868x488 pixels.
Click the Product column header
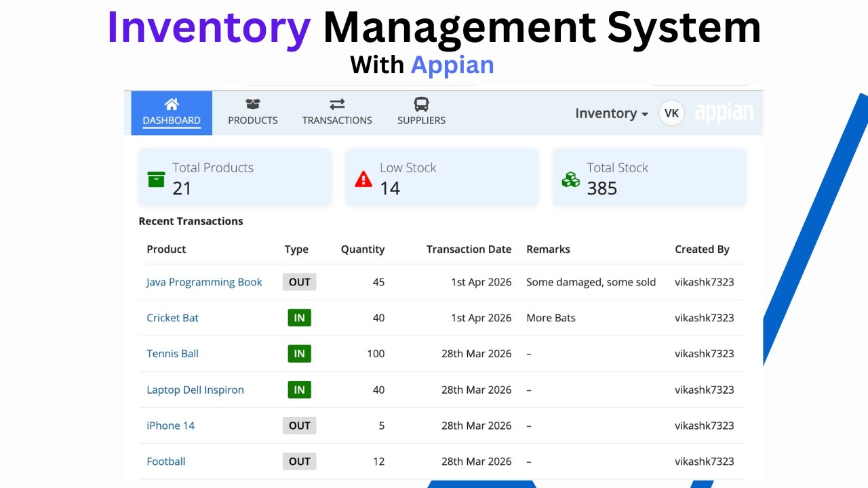(166, 249)
